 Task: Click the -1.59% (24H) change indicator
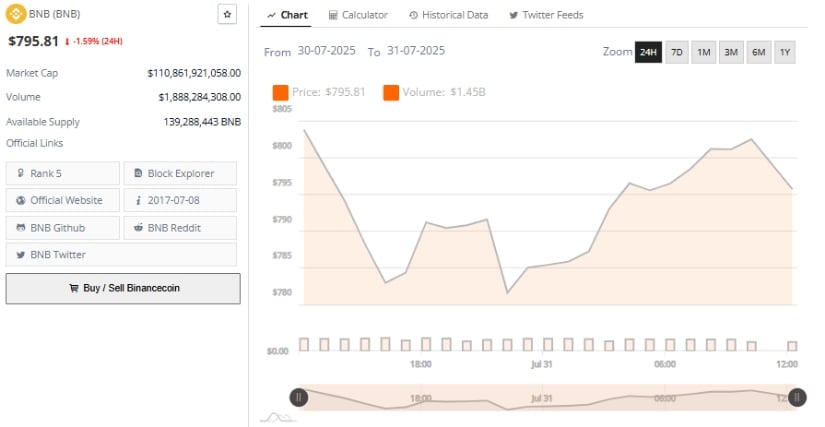94,41
